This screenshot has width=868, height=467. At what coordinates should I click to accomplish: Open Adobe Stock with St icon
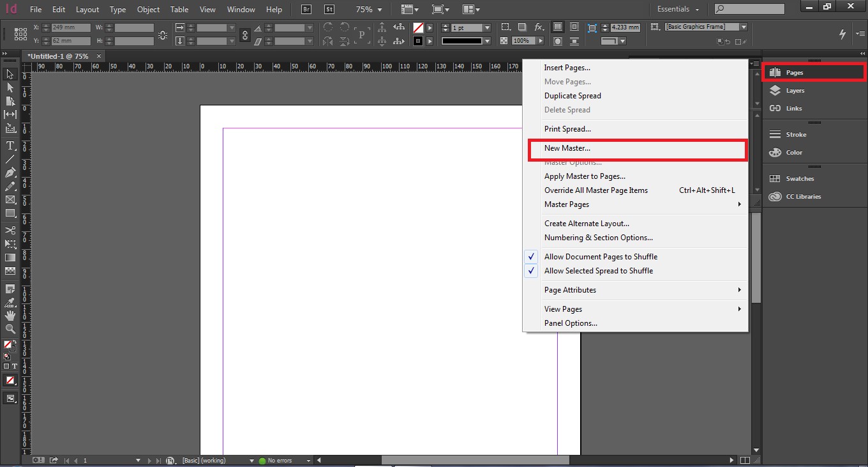click(329, 10)
